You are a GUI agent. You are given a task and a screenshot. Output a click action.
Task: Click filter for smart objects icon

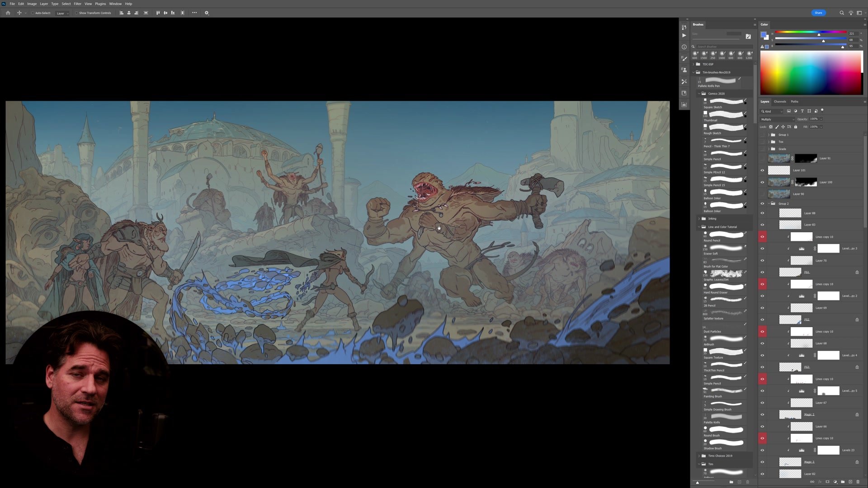tap(816, 111)
